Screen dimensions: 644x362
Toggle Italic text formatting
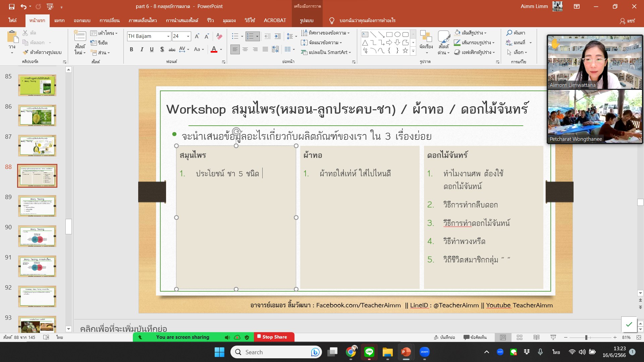click(142, 50)
